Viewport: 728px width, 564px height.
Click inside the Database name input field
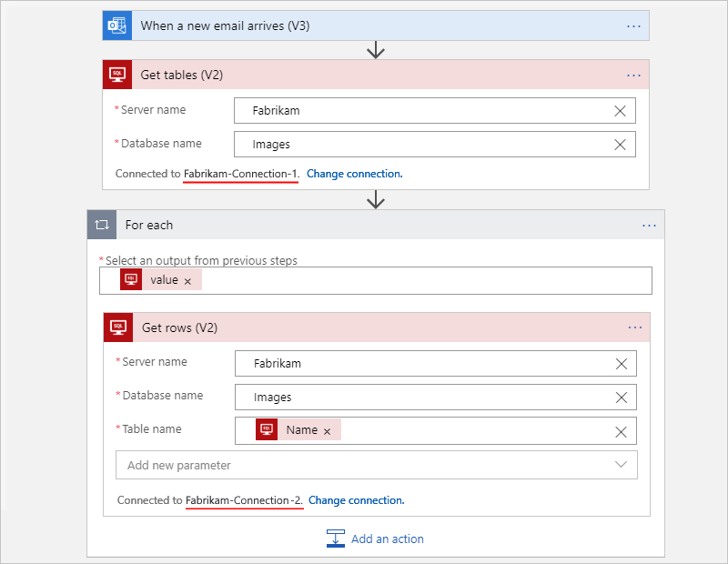(x=409, y=144)
